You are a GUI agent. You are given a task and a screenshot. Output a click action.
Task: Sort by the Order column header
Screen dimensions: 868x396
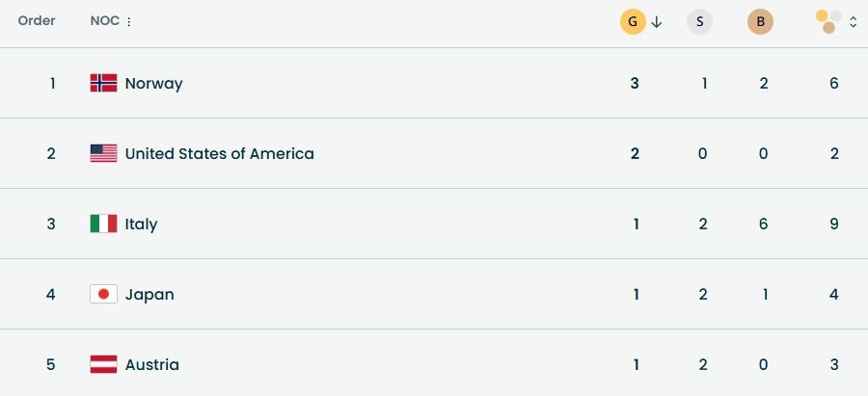pyautogui.click(x=37, y=21)
